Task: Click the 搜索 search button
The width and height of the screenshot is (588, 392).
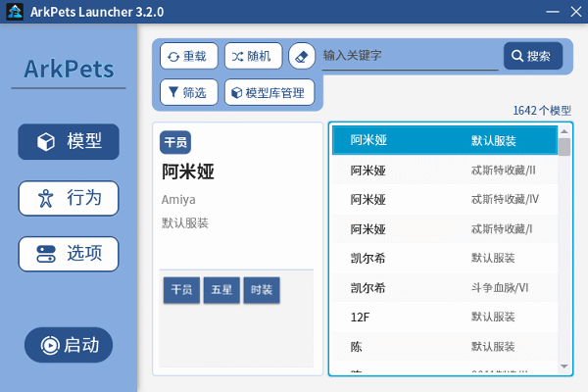Action: pyautogui.click(x=533, y=56)
